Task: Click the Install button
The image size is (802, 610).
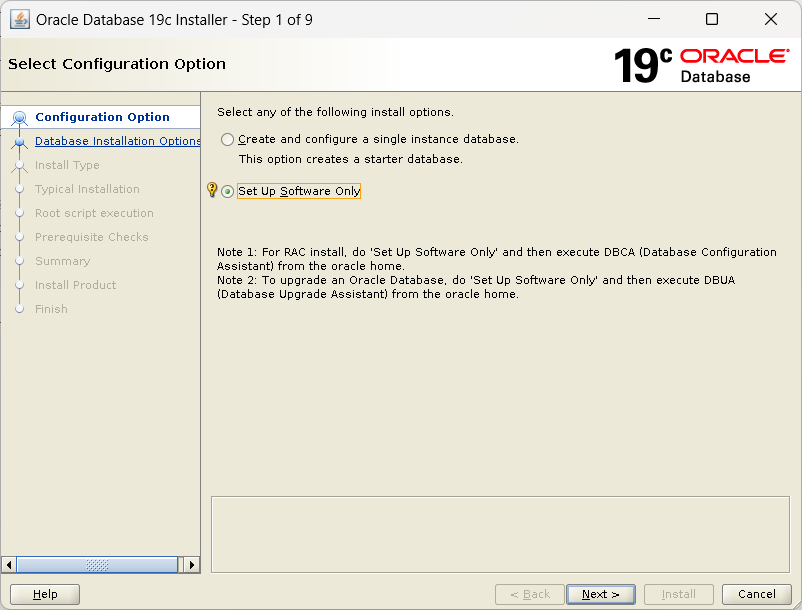Action: 679,594
